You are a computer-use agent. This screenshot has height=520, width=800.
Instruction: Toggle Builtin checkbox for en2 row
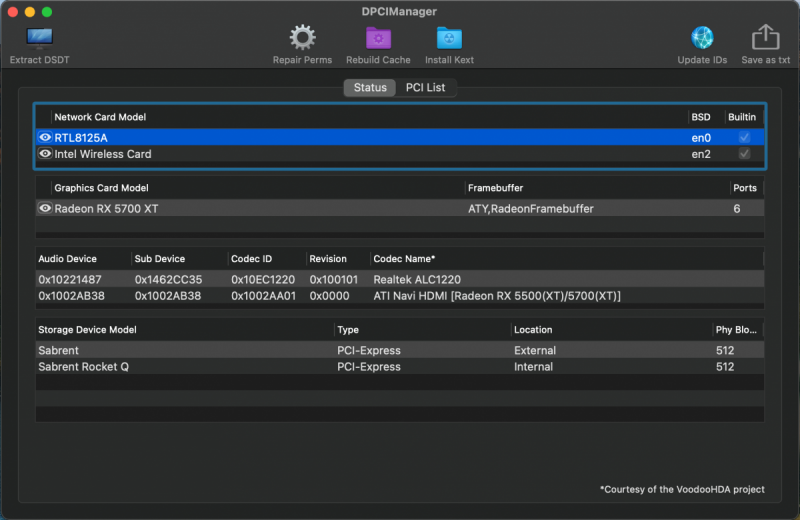[x=744, y=154]
